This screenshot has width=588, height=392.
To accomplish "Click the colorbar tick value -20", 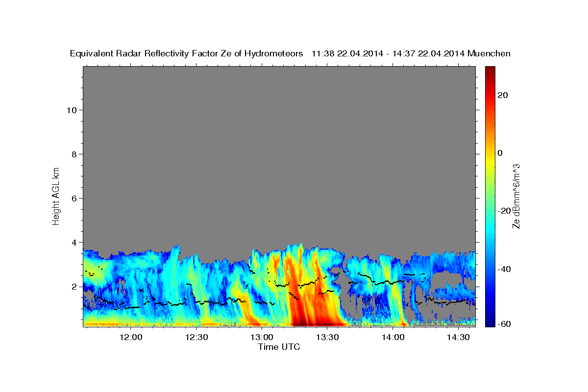I will (x=504, y=211).
